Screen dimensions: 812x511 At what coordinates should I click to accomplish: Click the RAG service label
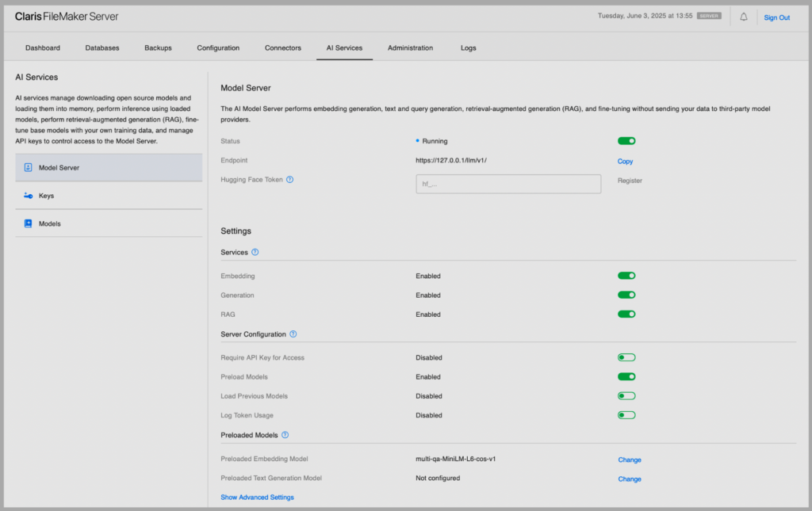[228, 315]
